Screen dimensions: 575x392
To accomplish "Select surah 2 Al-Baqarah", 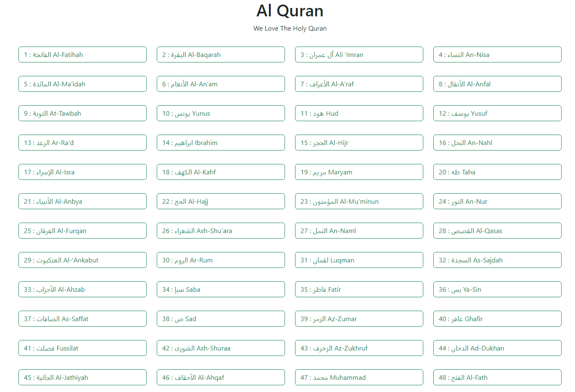I will [x=220, y=55].
